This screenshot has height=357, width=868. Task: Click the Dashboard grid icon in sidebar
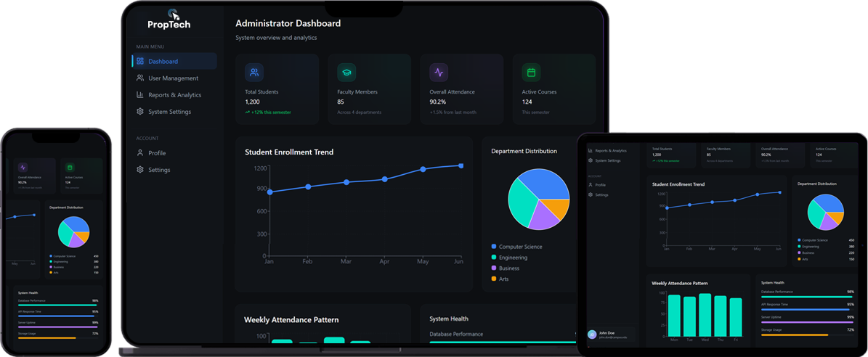140,62
